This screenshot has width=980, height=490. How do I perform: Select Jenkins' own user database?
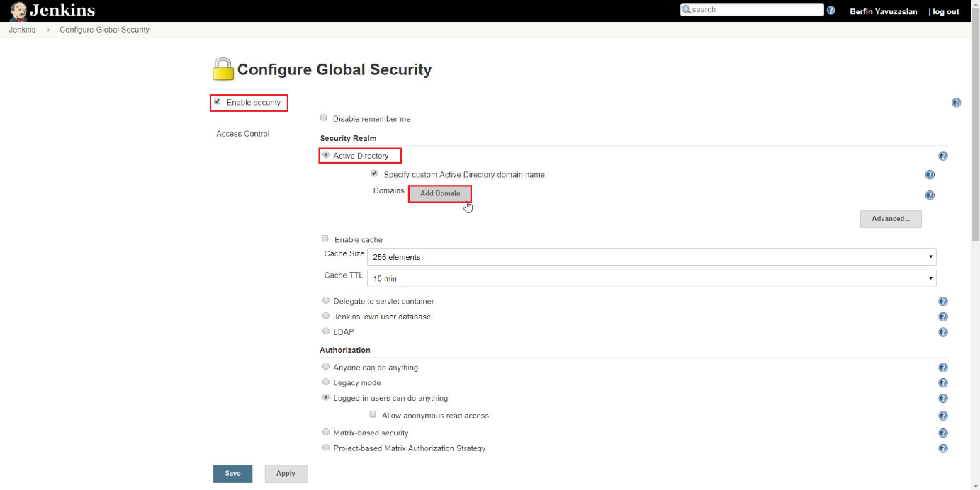point(326,316)
